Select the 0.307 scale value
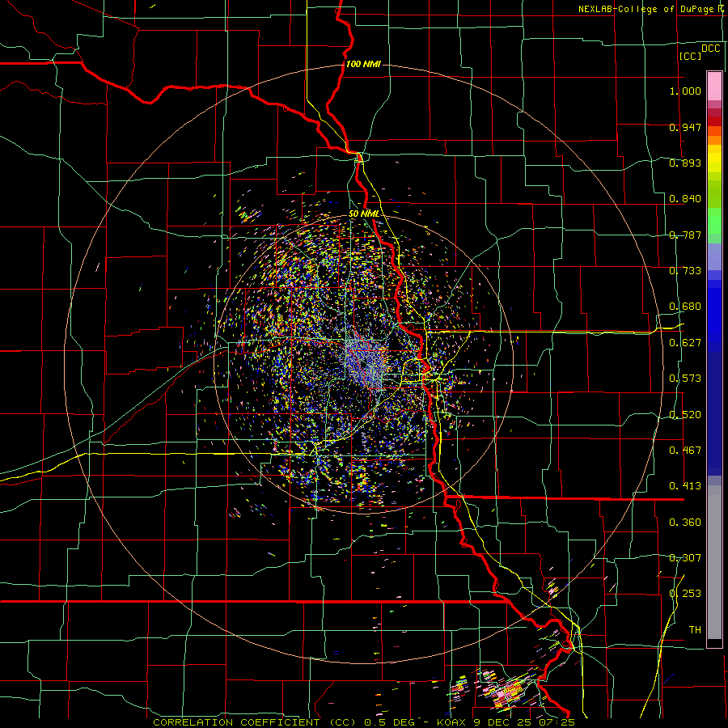The image size is (728, 728). pos(685,558)
